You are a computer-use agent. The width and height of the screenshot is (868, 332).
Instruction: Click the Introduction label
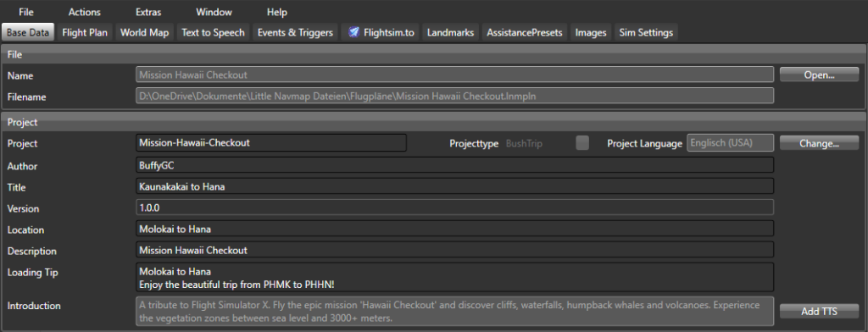tap(34, 306)
